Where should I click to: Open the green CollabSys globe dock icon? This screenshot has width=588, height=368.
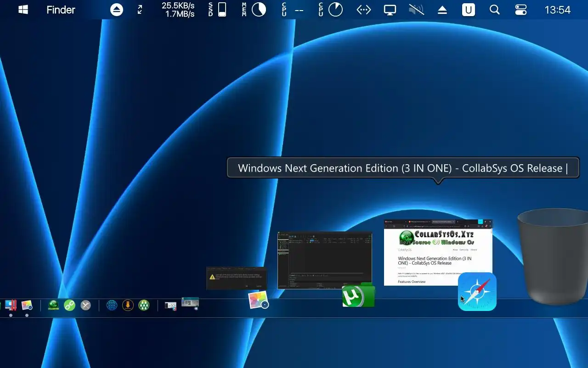coord(54,305)
